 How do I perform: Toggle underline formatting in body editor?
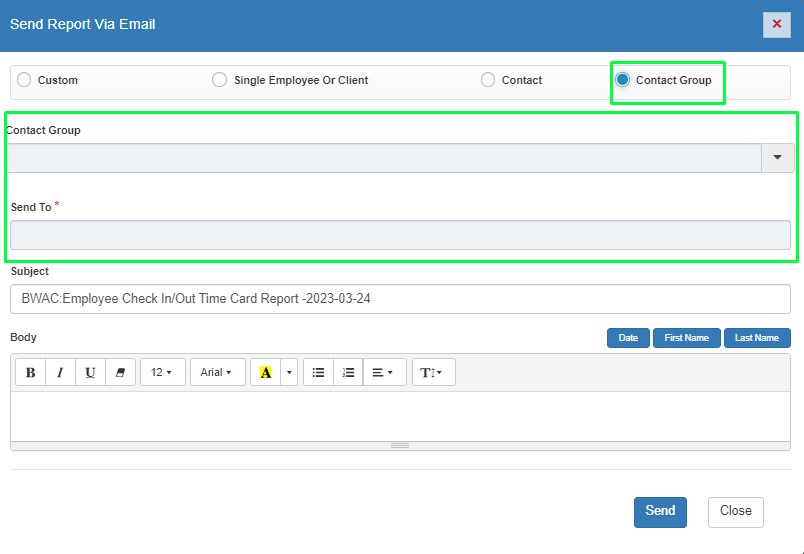click(x=90, y=372)
